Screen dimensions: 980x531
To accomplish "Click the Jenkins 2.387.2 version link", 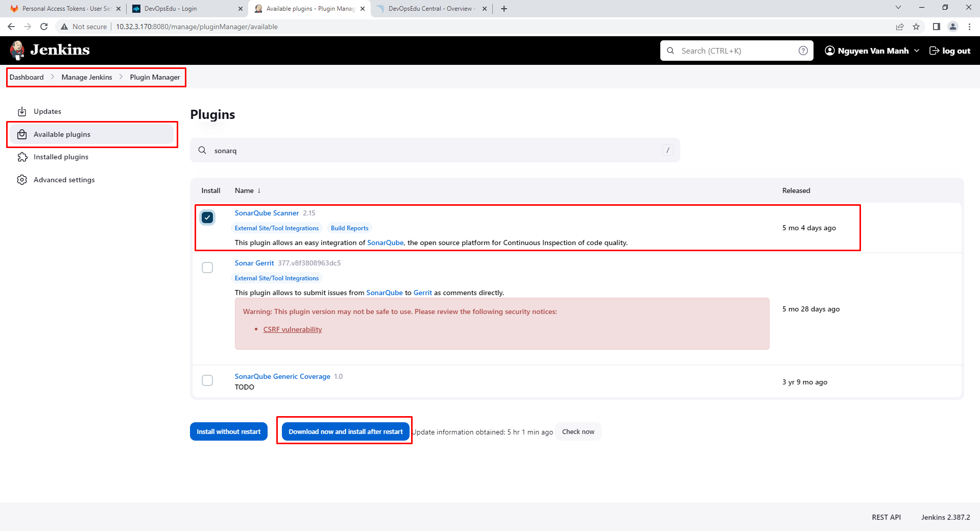I will [946, 517].
